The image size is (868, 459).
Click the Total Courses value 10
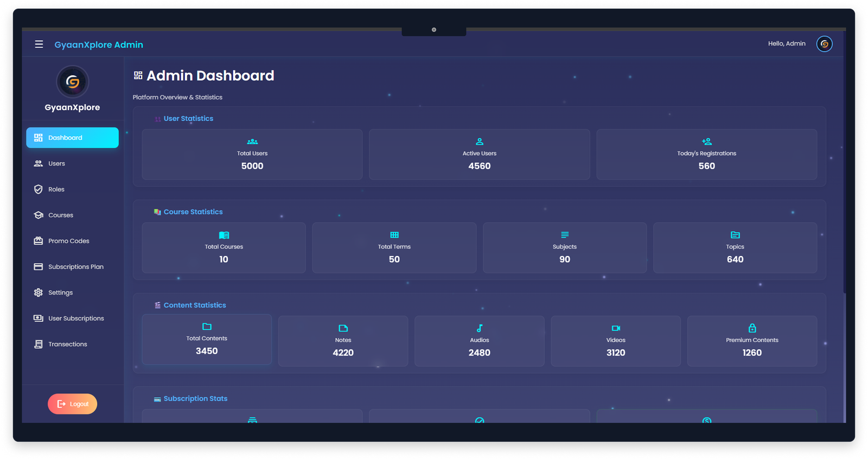(224, 259)
